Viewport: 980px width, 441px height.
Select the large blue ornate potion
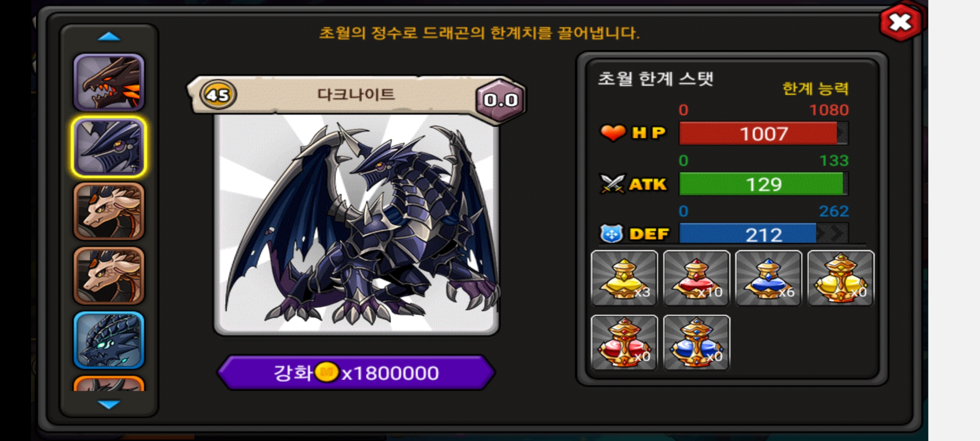(x=697, y=343)
